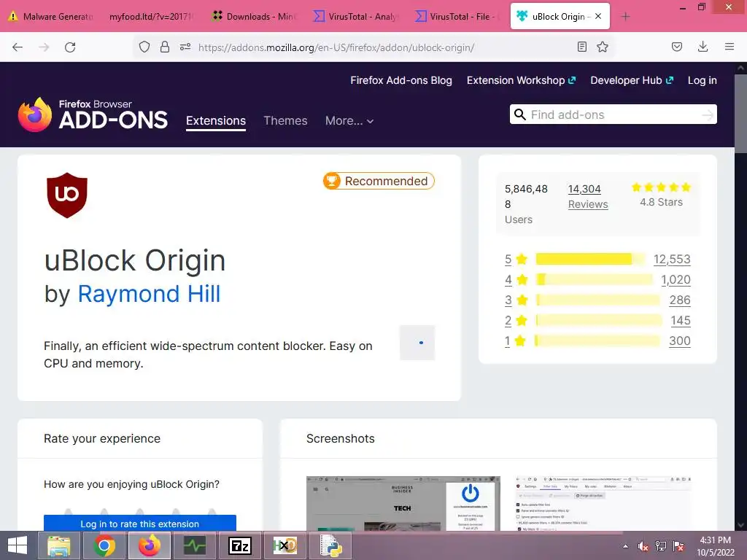Open the 14,304 Reviews link
Viewport: 747px width, 560px height.
(x=588, y=197)
